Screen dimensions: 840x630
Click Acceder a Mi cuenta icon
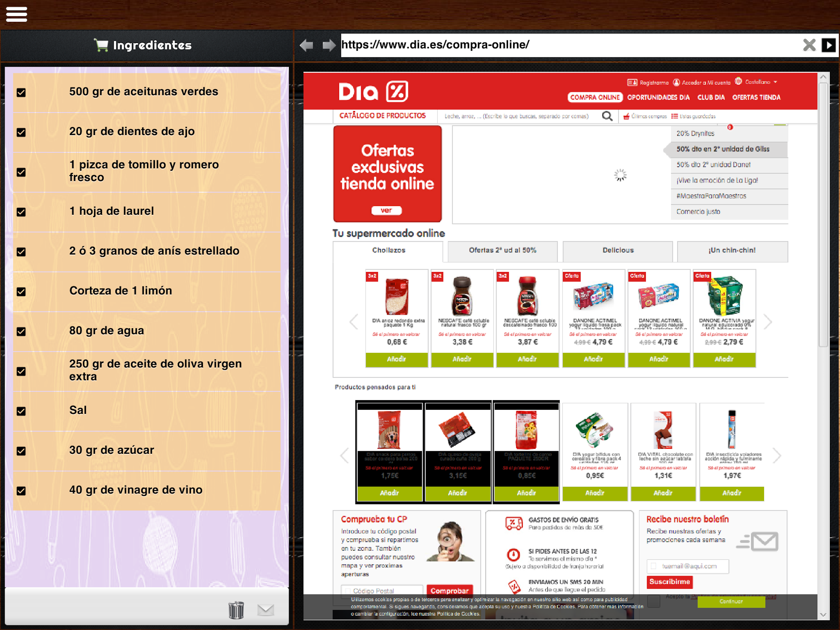[x=701, y=82]
